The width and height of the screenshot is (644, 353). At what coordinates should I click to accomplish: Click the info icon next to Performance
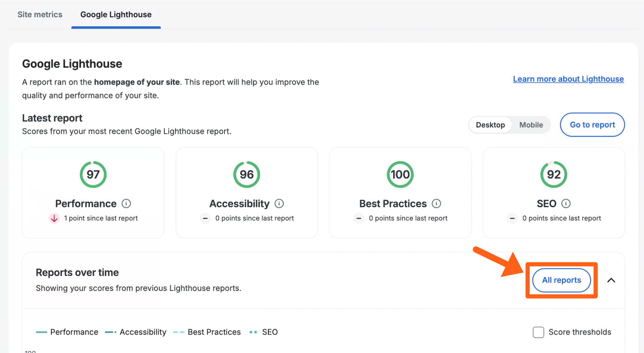[x=126, y=204]
